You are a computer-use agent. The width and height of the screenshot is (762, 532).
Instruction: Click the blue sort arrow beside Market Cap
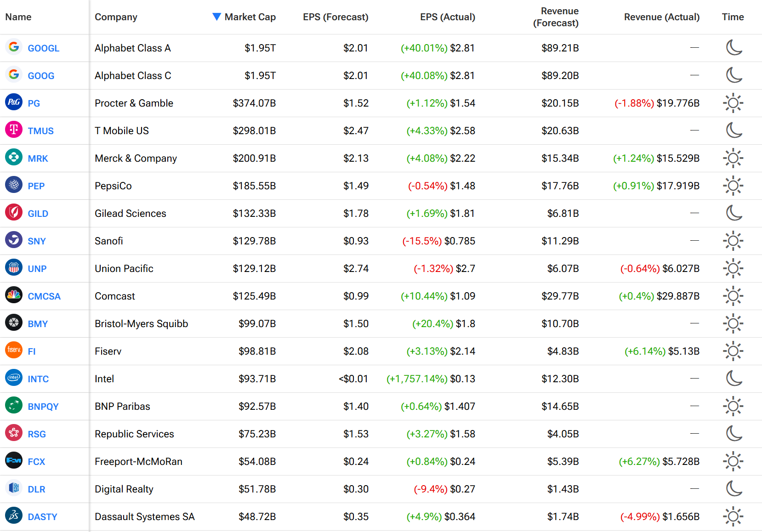point(216,17)
